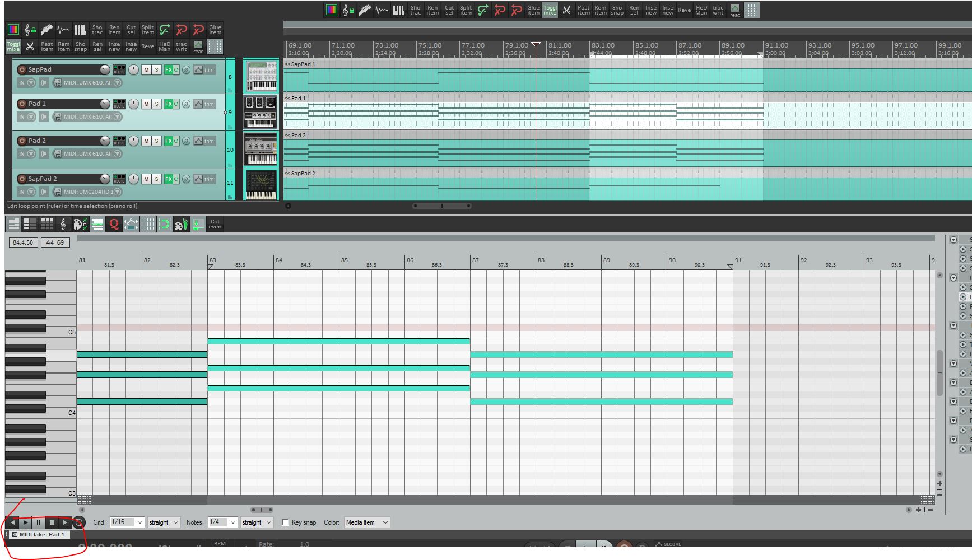
Task: Toggle Toggl mixe in the floating top toolbar
Action: point(550,10)
